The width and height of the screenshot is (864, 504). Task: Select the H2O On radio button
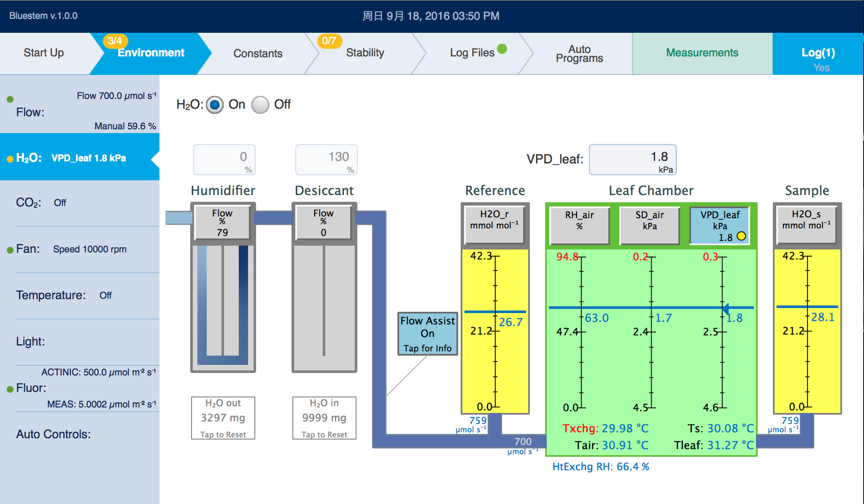(x=215, y=105)
